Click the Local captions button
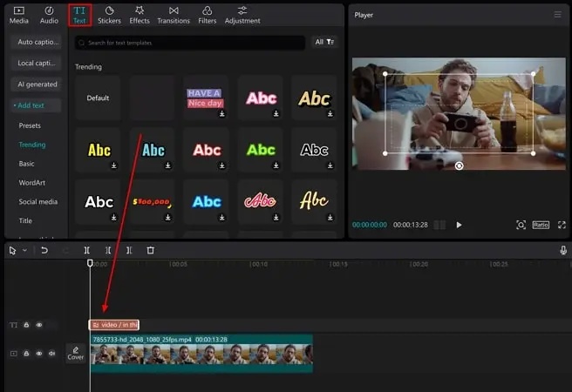This screenshot has width=572, height=392. pyautogui.click(x=36, y=63)
